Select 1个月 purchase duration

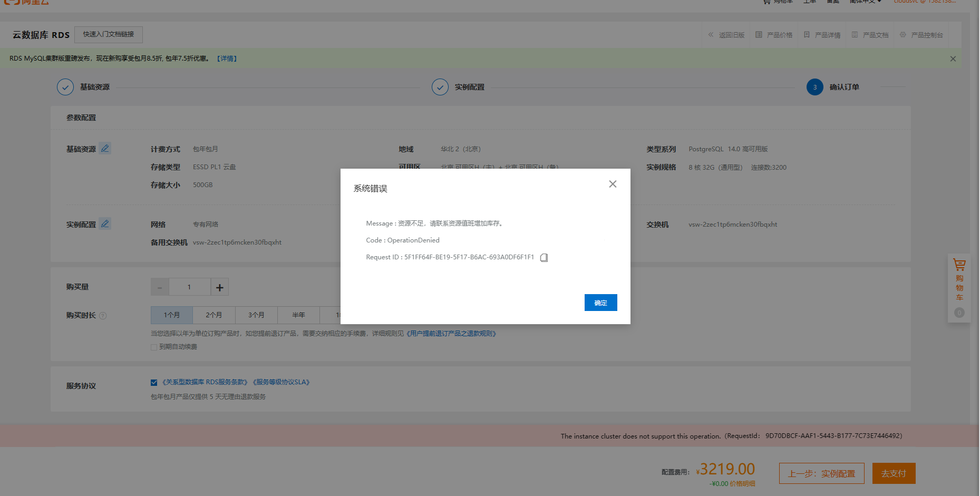[x=172, y=315]
